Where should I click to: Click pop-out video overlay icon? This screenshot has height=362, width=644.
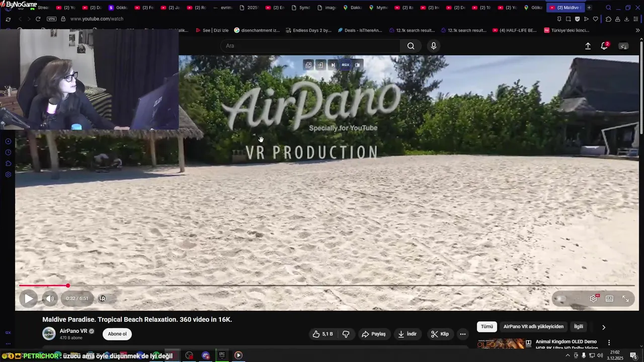pyautogui.click(x=308, y=65)
